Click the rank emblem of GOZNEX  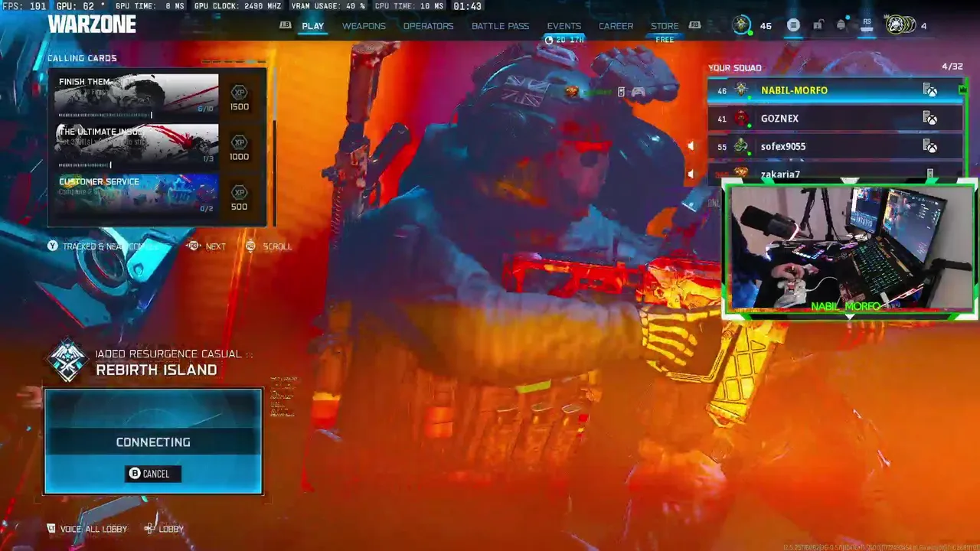741,119
